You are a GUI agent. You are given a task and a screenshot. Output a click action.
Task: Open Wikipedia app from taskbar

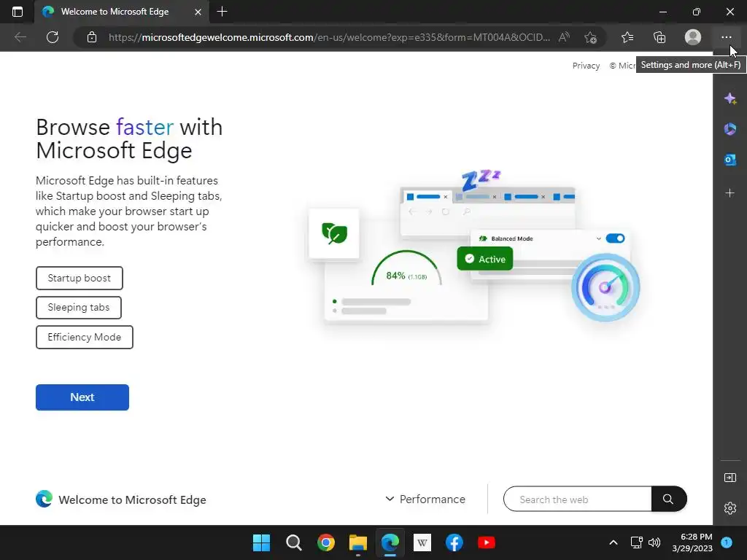(x=422, y=542)
